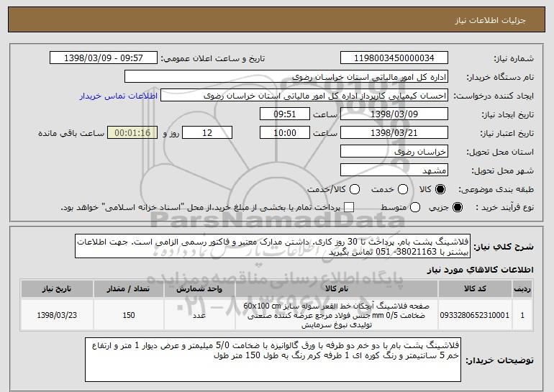Click the request creator name field

304,96
